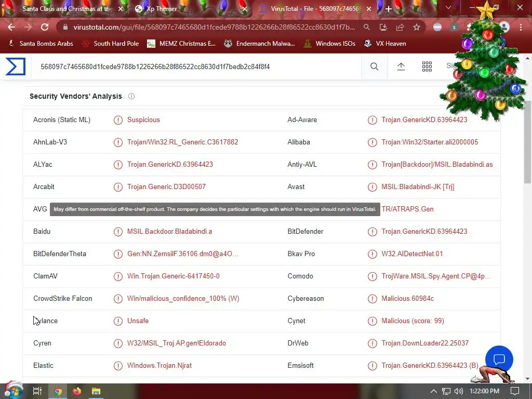This screenshot has height=399, width=532.
Task: Click the striped flag extension icon
Action: pyautogui.click(x=437, y=27)
